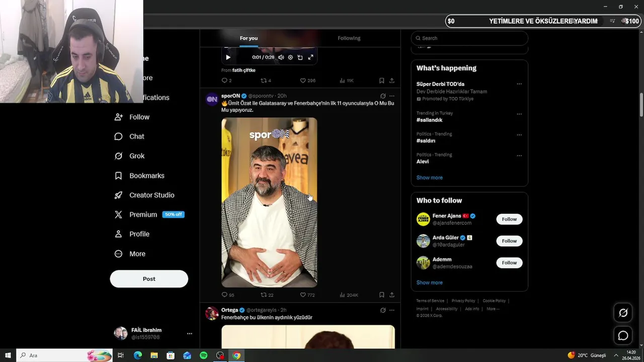This screenshot has width=644, height=362.
Task: Open the Terms of Service link
Action: [430, 301]
